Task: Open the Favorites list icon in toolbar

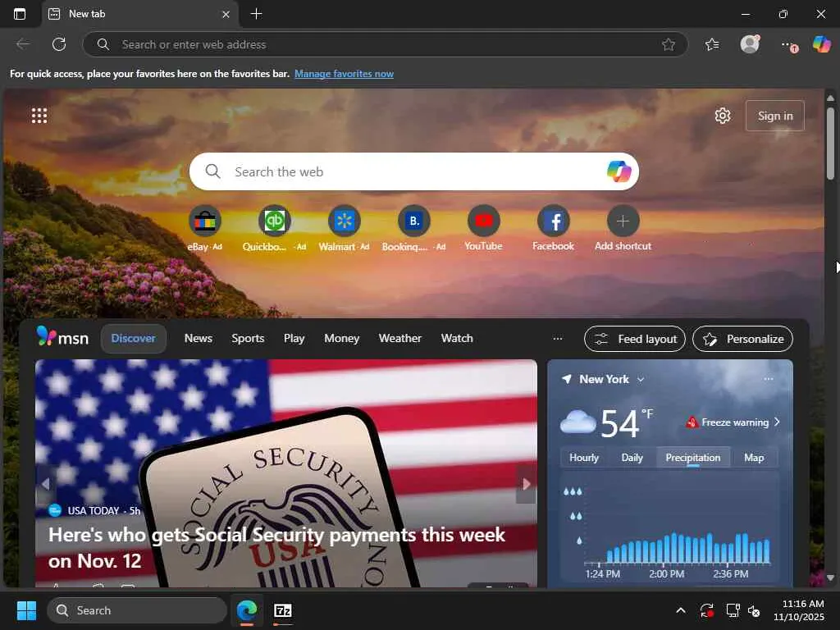Action: point(712,44)
